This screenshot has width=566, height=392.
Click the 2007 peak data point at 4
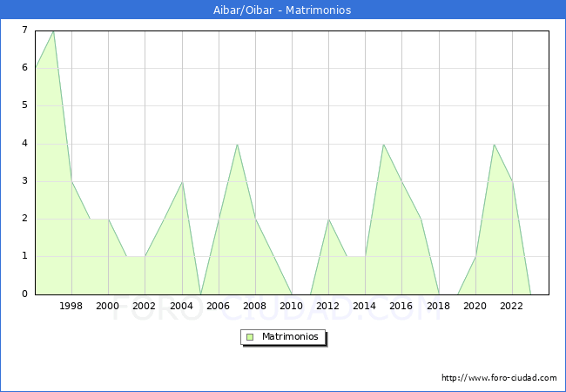[237, 145]
